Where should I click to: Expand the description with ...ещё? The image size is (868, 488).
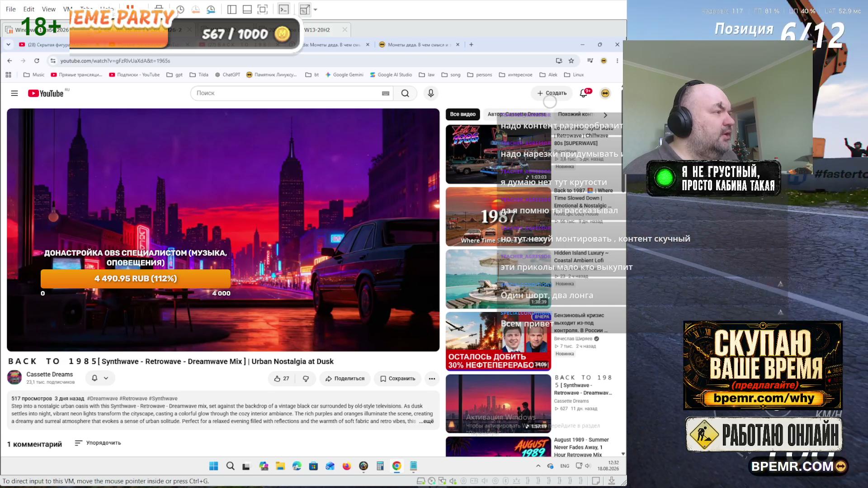click(426, 421)
